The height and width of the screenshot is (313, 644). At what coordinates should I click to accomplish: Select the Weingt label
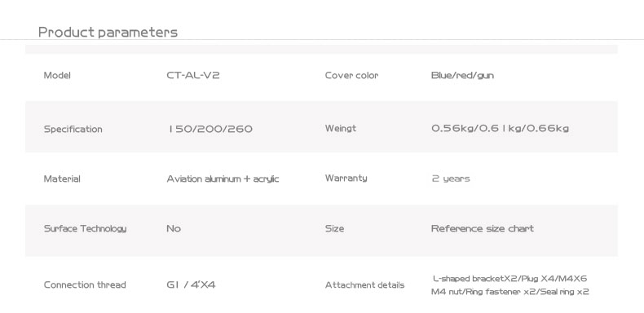pos(341,129)
